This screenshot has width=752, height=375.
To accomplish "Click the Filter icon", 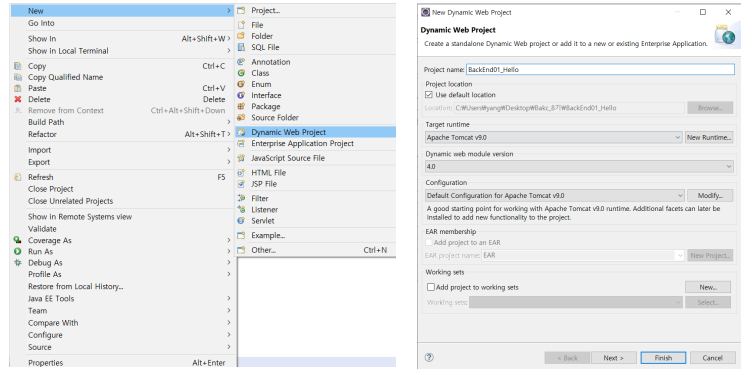I will coord(242,198).
